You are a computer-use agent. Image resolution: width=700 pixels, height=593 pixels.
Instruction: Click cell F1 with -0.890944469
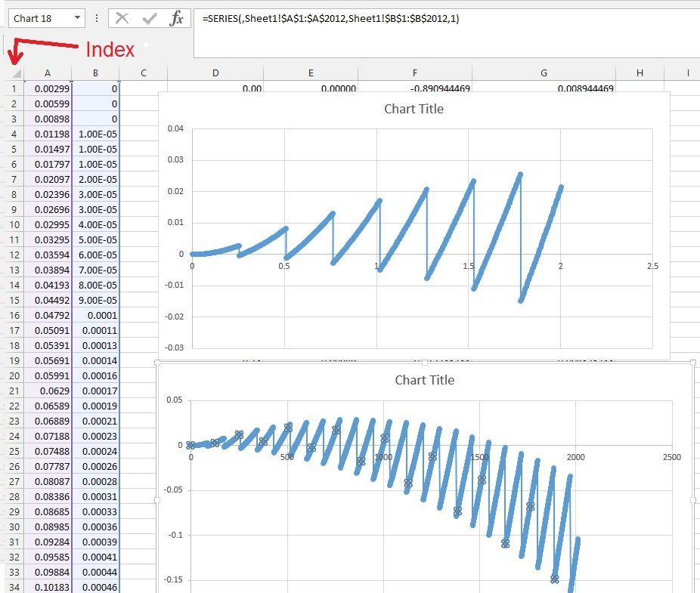click(415, 88)
